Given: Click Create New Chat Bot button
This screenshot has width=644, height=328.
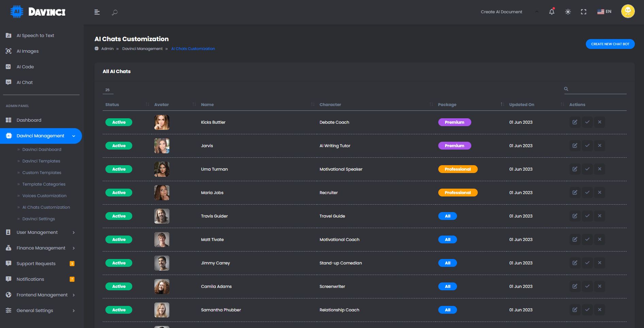Looking at the screenshot, I should 610,44.
